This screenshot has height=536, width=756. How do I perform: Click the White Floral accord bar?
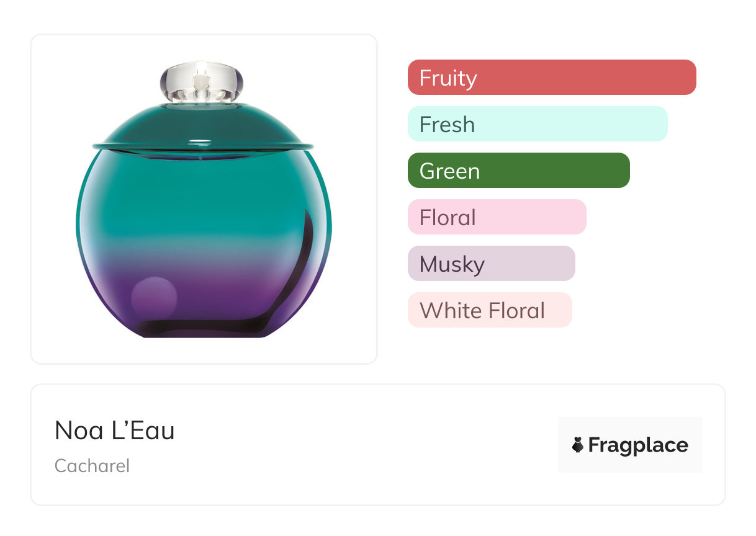coord(489,310)
